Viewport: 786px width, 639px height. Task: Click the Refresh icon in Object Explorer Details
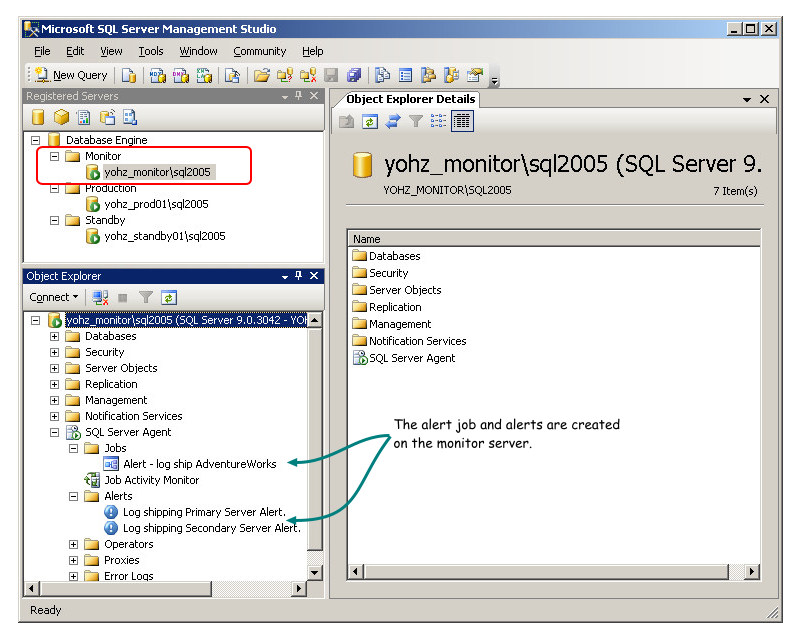pyautogui.click(x=369, y=121)
